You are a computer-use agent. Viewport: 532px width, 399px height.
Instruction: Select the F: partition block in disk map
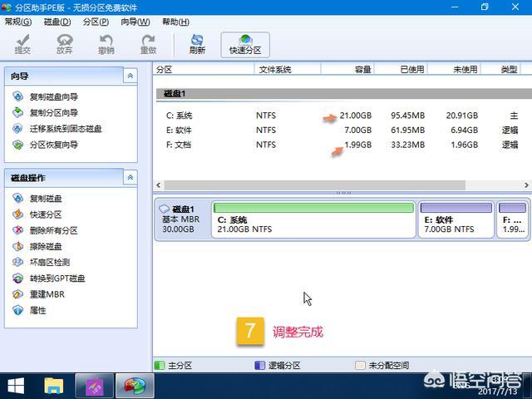tap(513, 219)
